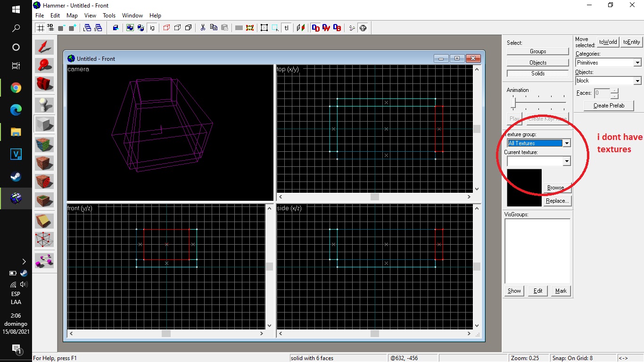Toggle the 'ig' ignore groups button
The image size is (644, 362).
[x=152, y=28]
